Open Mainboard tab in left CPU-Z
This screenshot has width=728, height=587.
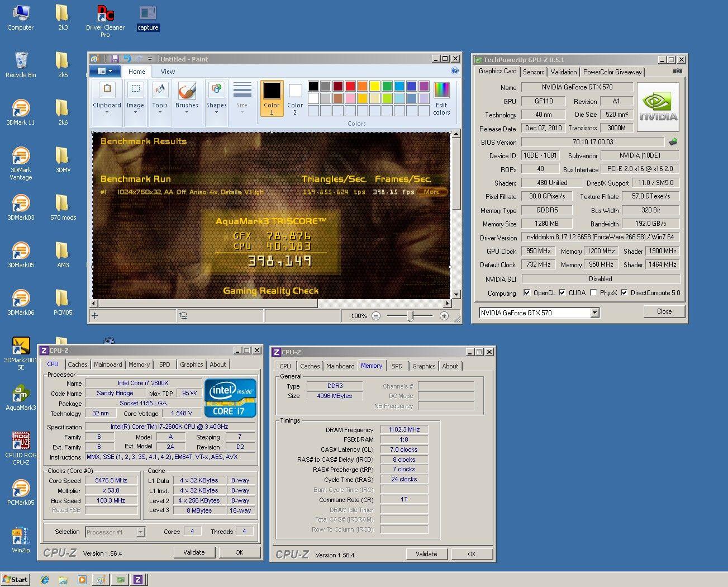pos(108,364)
